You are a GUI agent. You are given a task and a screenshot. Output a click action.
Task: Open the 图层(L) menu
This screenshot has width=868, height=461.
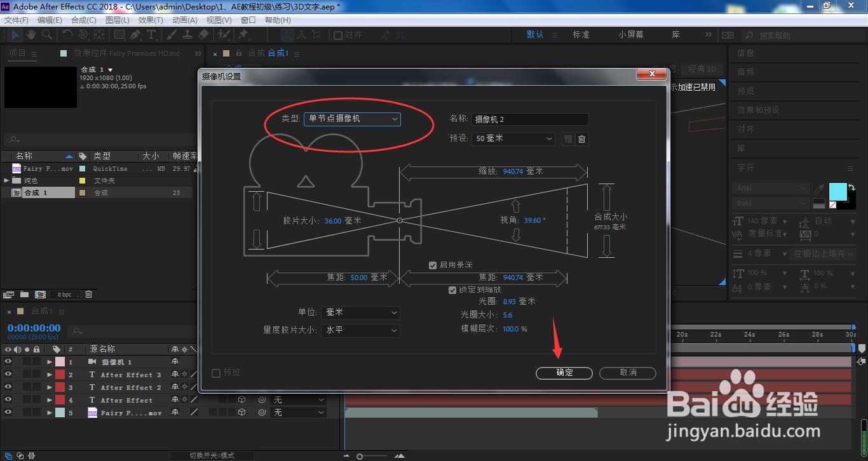(117, 20)
